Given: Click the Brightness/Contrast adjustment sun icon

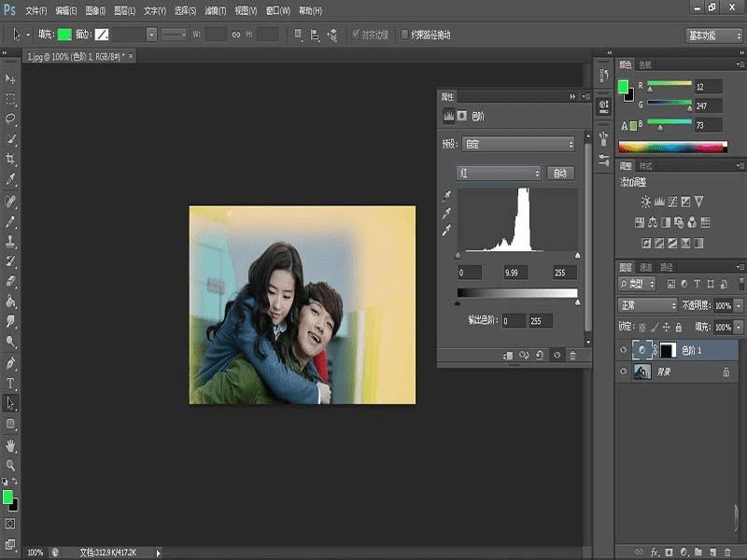Looking at the screenshot, I should pos(644,202).
